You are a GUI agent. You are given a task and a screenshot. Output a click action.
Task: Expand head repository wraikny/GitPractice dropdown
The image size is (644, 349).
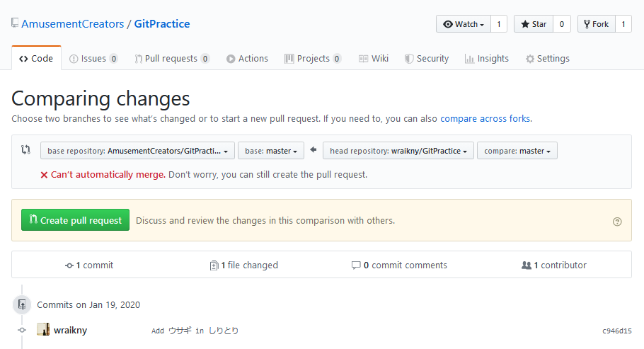coord(398,151)
